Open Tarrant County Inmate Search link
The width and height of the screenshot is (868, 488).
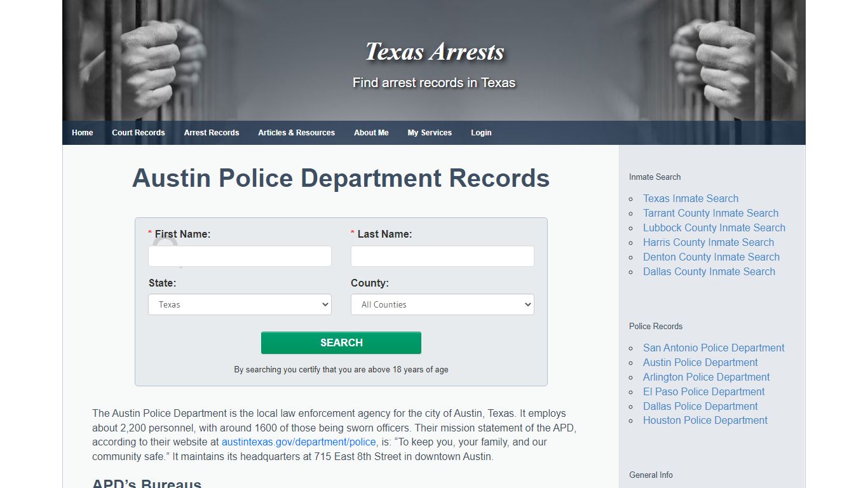point(710,213)
